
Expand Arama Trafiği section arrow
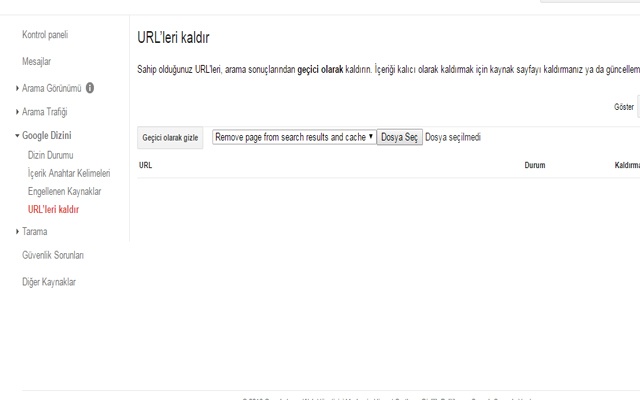tap(17, 112)
